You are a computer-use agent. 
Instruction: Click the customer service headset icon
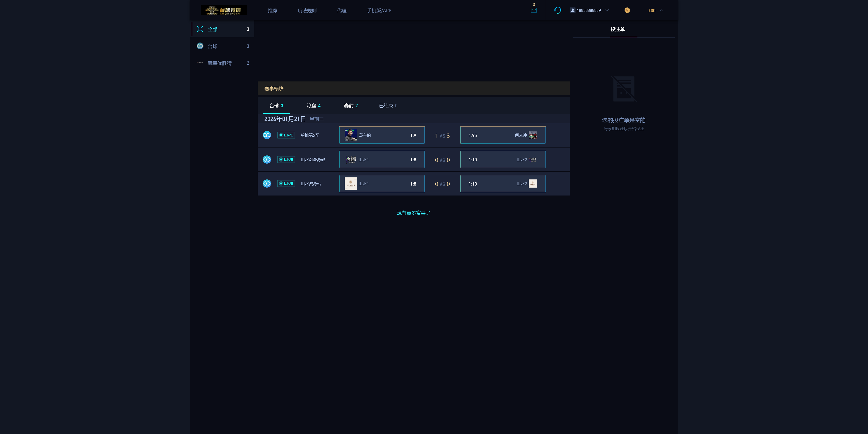[x=558, y=10]
